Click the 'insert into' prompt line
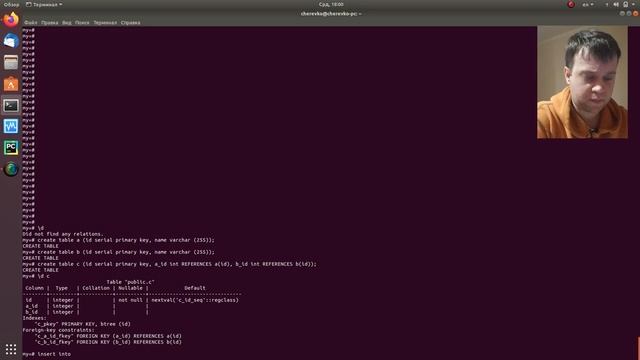This screenshot has height=360, width=640. 47,354
